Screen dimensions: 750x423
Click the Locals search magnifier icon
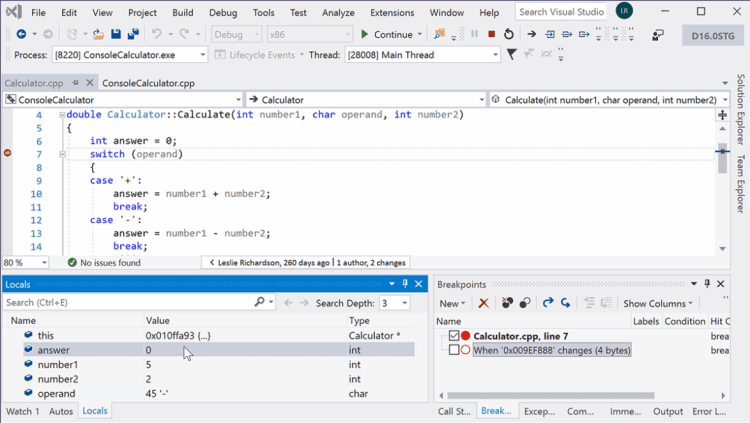[259, 302]
